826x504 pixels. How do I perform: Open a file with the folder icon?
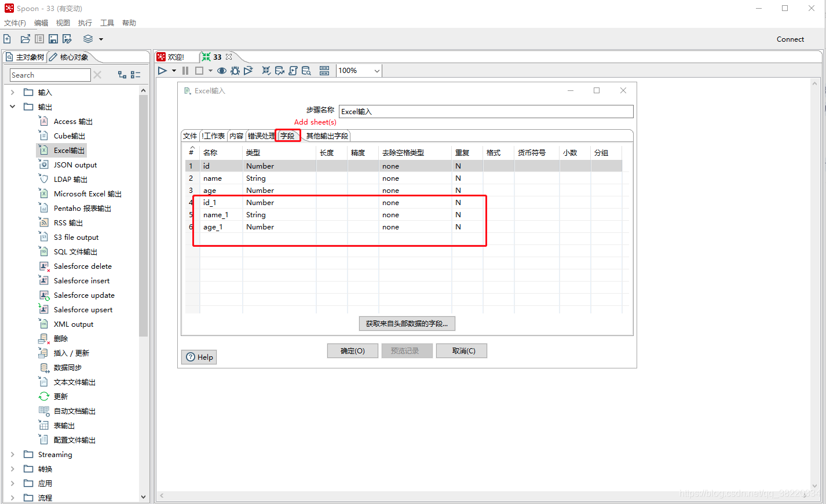point(25,39)
